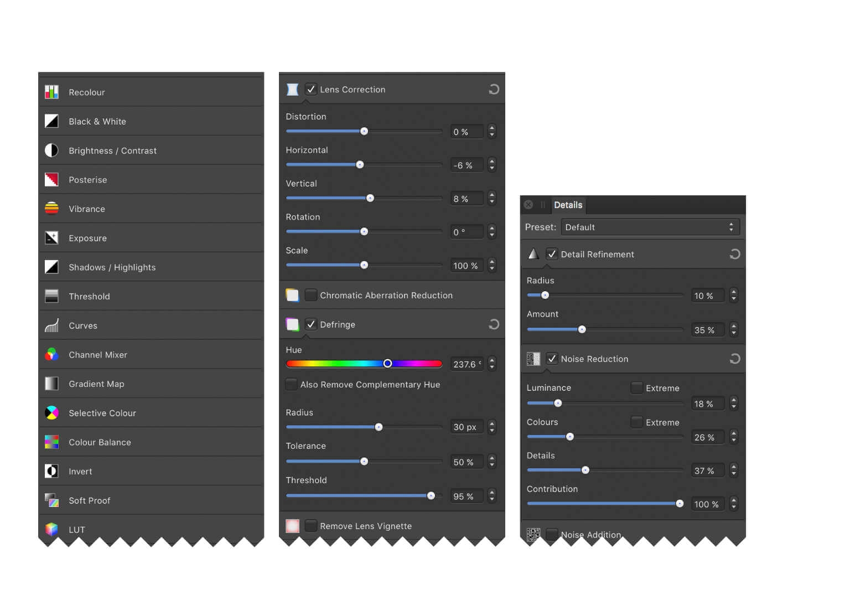Click the Distortion value stepper arrows
The height and width of the screenshot is (616, 855).
(x=492, y=132)
